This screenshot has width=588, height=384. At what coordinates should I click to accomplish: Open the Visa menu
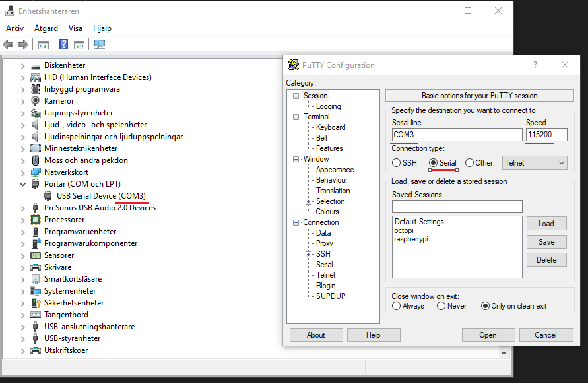(x=75, y=28)
